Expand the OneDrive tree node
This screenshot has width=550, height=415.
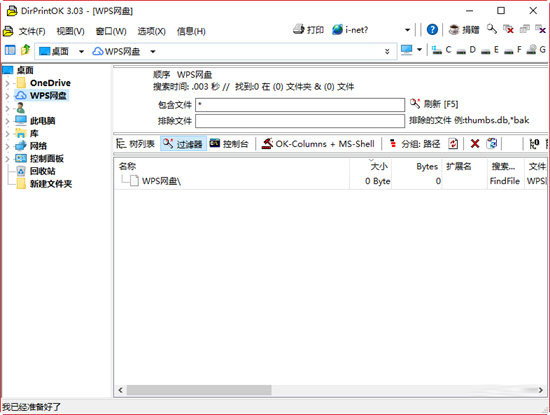tap(7, 83)
